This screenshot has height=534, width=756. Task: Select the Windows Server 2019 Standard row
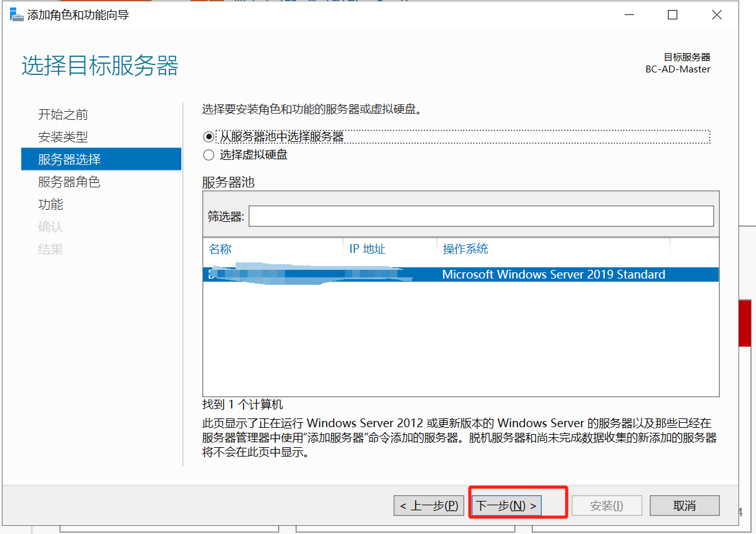[460, 274]
